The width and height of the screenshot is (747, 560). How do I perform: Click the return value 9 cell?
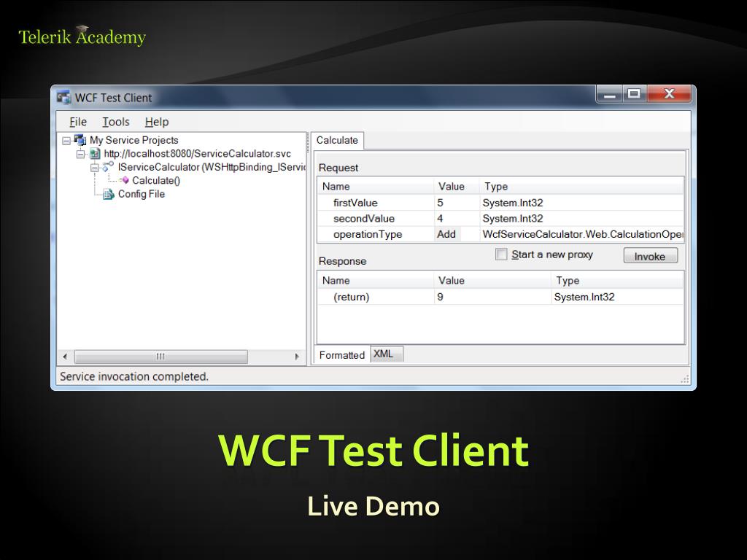pos(492,297)
